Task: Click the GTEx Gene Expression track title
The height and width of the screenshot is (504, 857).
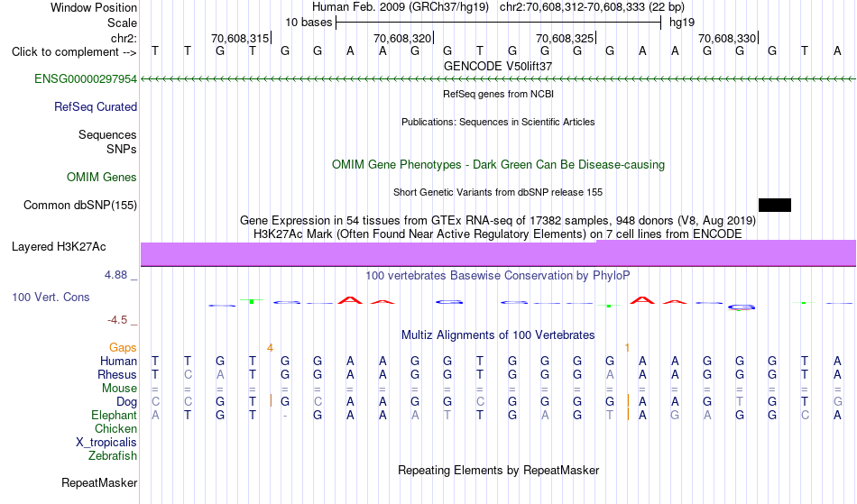Action: pyautogui.click(x=498, y=221)
